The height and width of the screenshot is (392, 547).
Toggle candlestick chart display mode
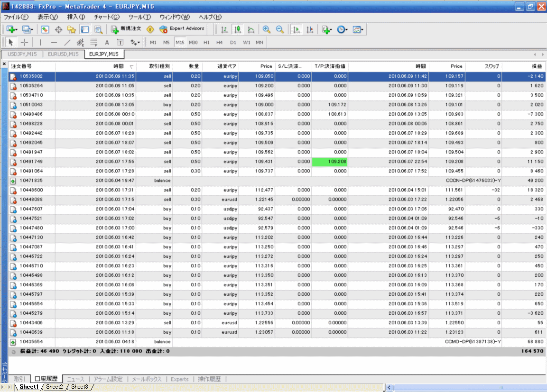[x=238, y=29]
